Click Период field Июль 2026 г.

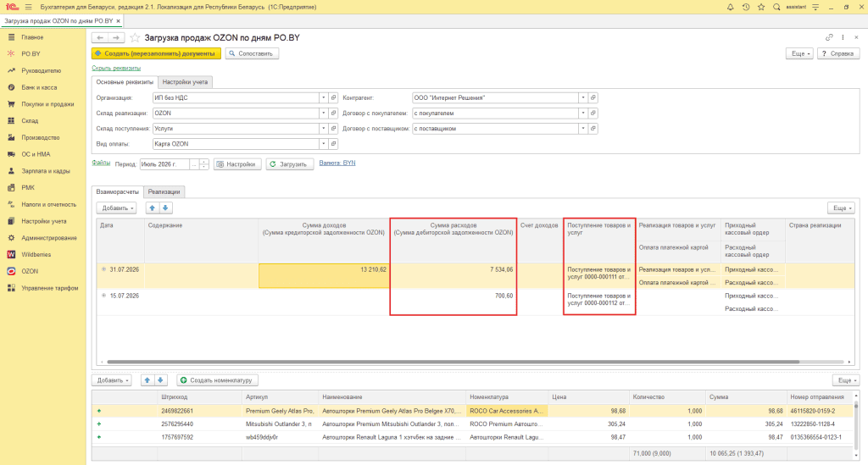pyautogui.click(x=165, y=164)
